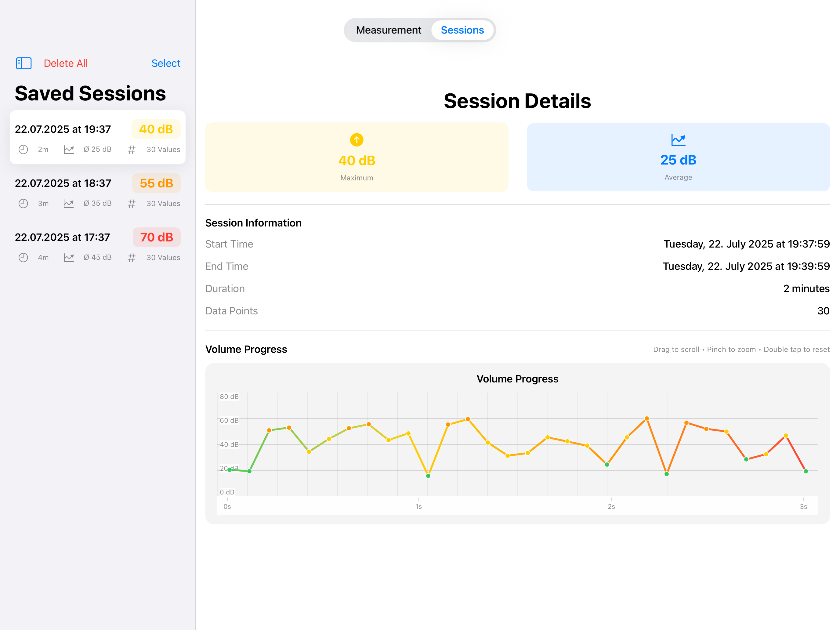840x630 pixels.
Task: Click the '4m' duration text
Action: [x=43, y=258]
